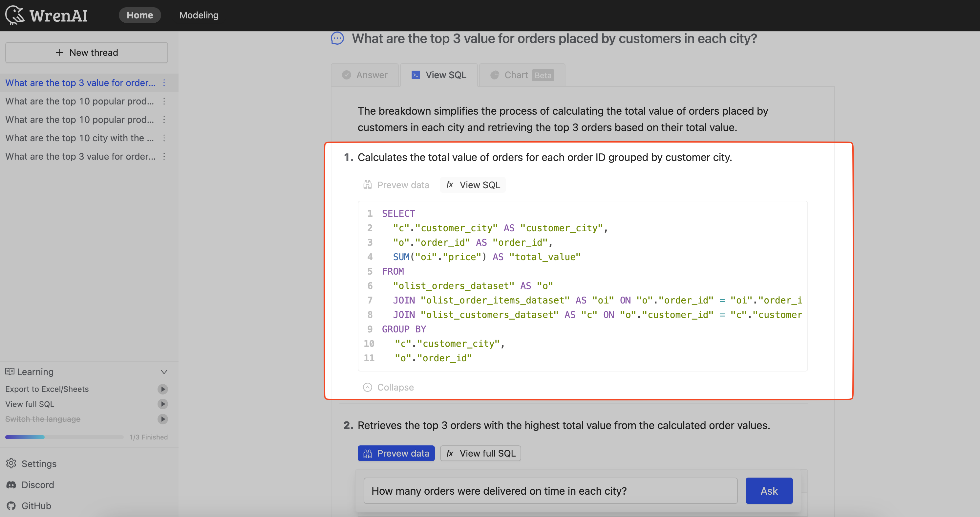The height and width of the screenshot is (517, 980).
Task: Switch to the Chart Beta tab
Action: (x=522, y=75)
